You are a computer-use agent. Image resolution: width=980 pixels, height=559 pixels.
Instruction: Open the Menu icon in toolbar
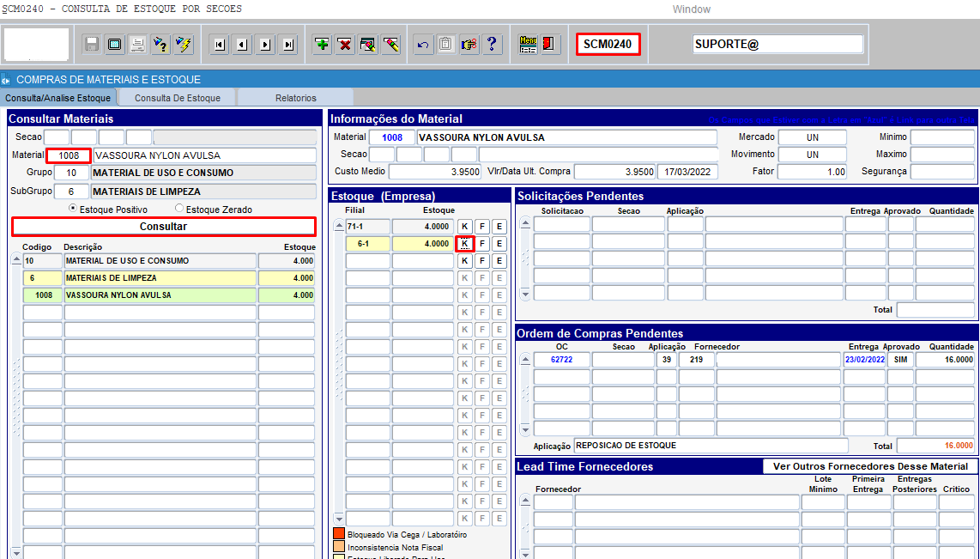[528, 45]
